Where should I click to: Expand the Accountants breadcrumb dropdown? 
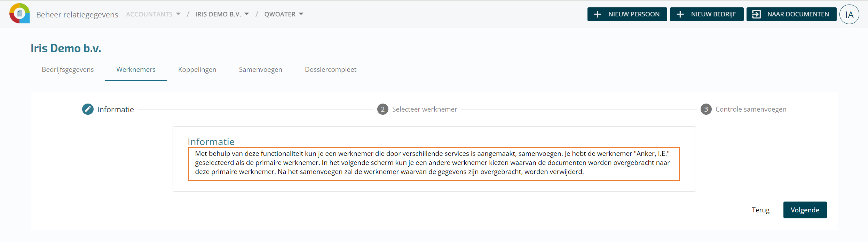(x=153, y=14)
